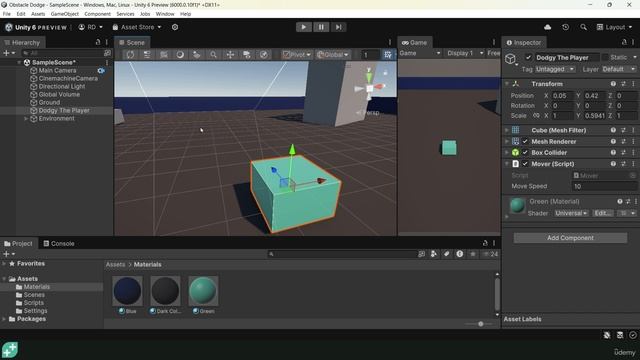Open the Game view mode dropdown
640x360 pixels.
(420, 53)
